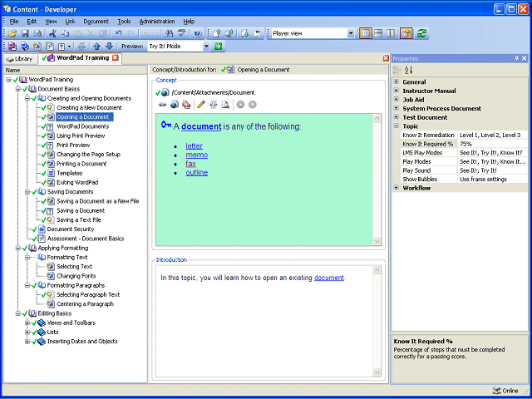
Task: Follow the 'memo' link
Action: [197, 155]
